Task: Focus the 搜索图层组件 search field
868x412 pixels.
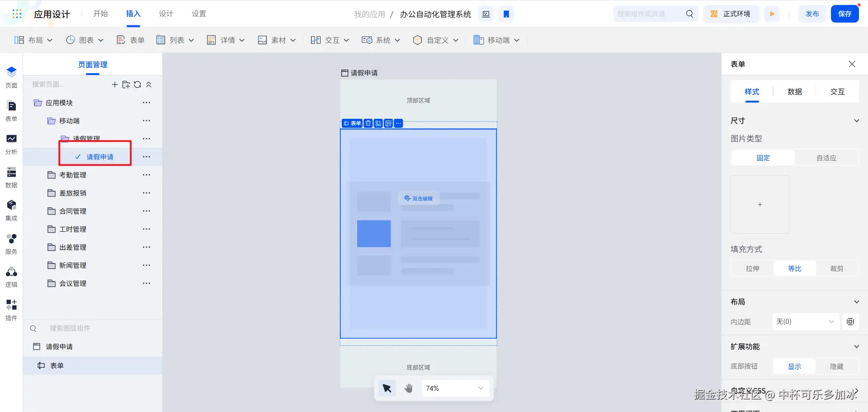Action: point(93,328)
